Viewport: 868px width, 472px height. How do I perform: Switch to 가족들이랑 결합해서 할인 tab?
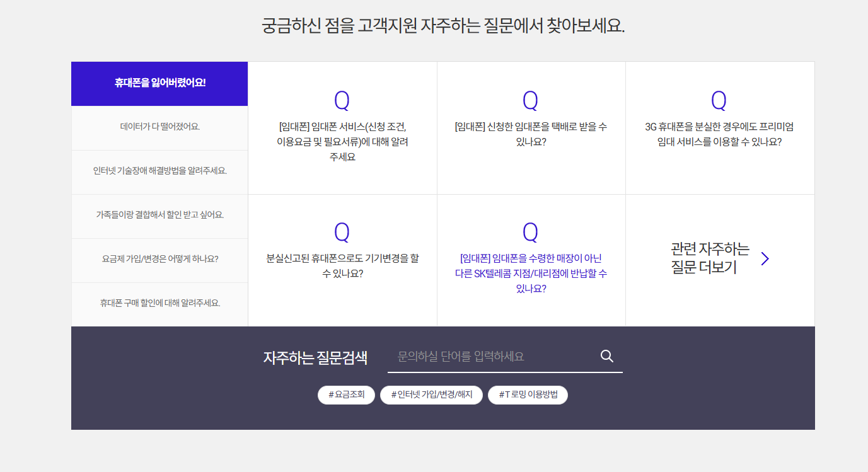159,216
